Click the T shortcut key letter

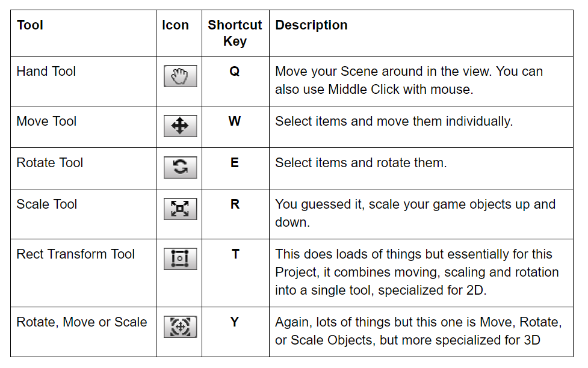point(235,254)
